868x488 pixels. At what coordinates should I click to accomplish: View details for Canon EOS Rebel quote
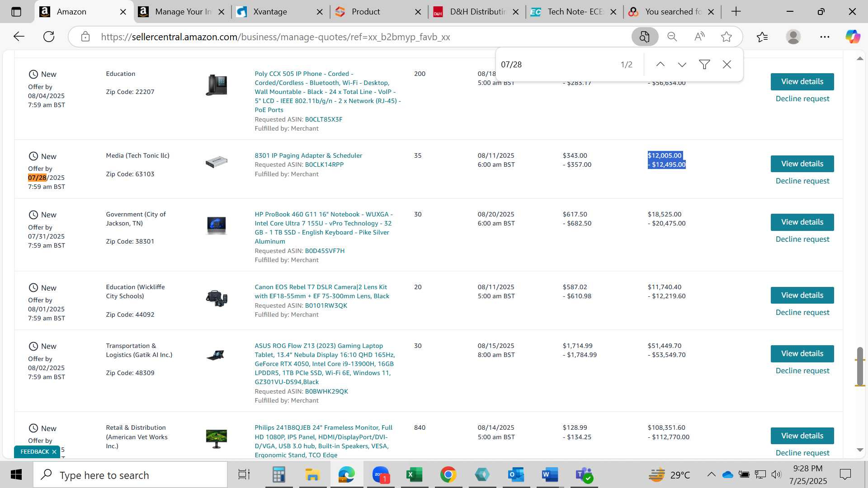tap(802, 295)
